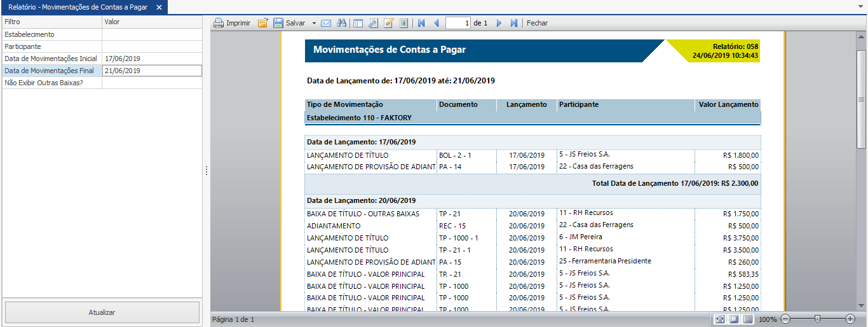Open the Estabelecimento filter value field
This screenshot has height=327, width=868.
[x=152, y=34]
